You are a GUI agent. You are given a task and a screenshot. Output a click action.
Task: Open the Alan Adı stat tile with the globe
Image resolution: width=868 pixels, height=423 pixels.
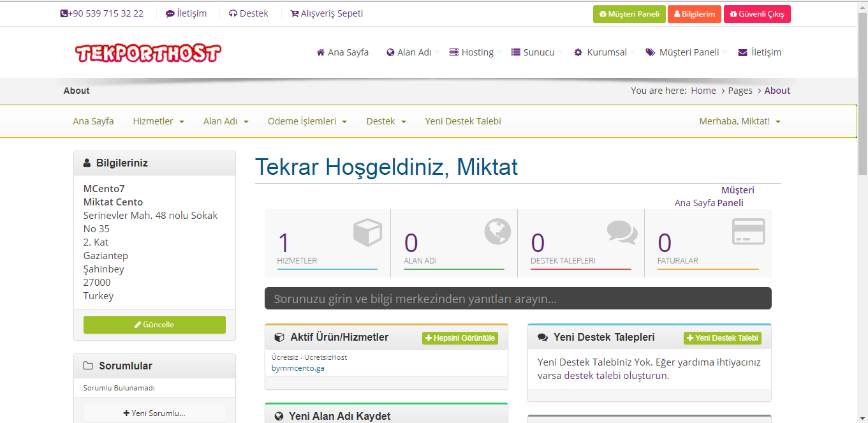pyautogui.click(x=454, y=244)
